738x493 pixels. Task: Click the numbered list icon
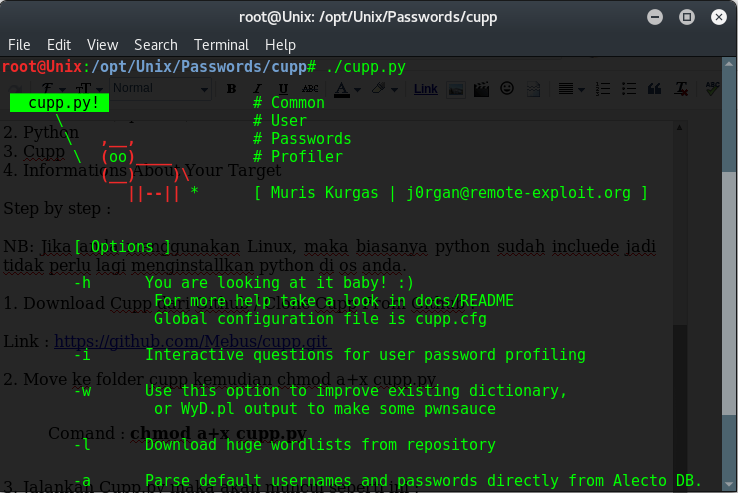pyautogui.click(x=603, y=89)
